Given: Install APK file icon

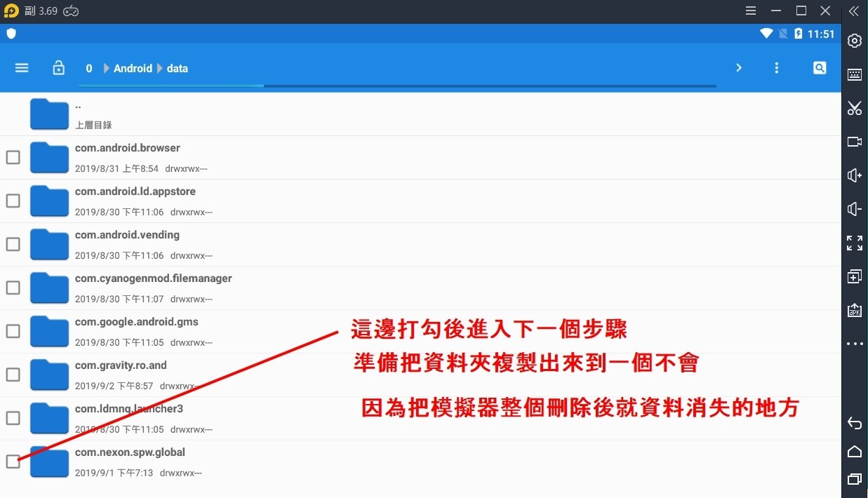Looking at the screenshot, I should pos(855,310).
